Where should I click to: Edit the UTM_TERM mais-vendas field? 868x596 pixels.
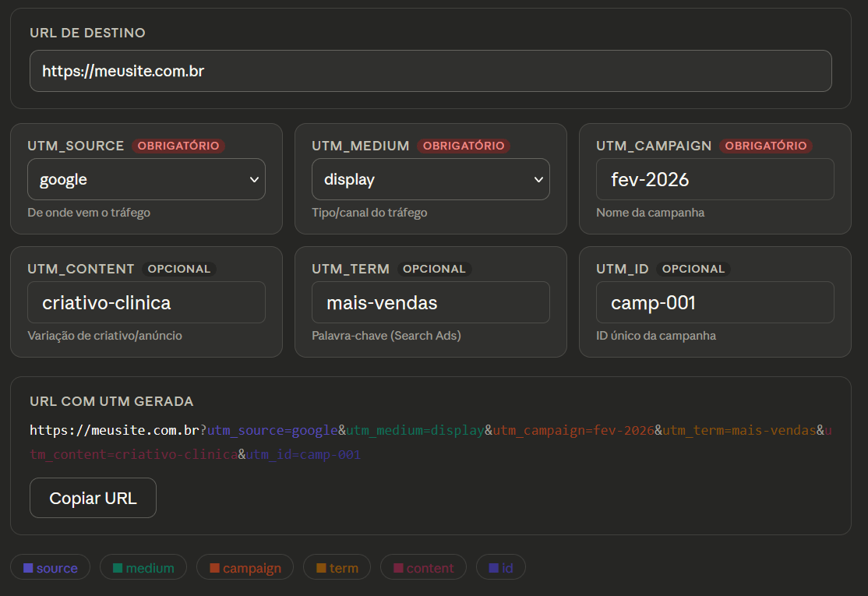pos(431,303)
